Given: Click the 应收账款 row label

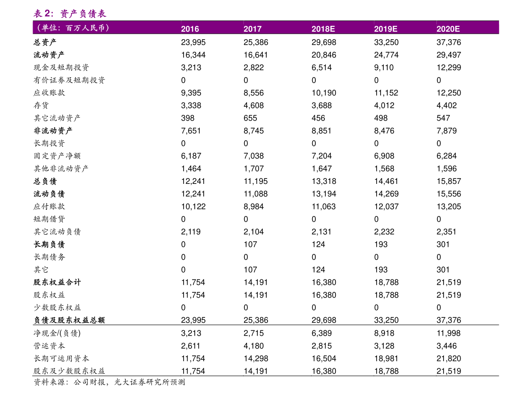Looking at the screenshot, I should point(49,92).
